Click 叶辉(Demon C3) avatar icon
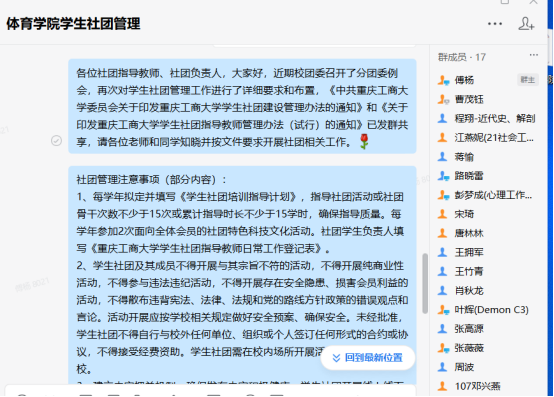The image size is (554, 397). pos(443,310)
